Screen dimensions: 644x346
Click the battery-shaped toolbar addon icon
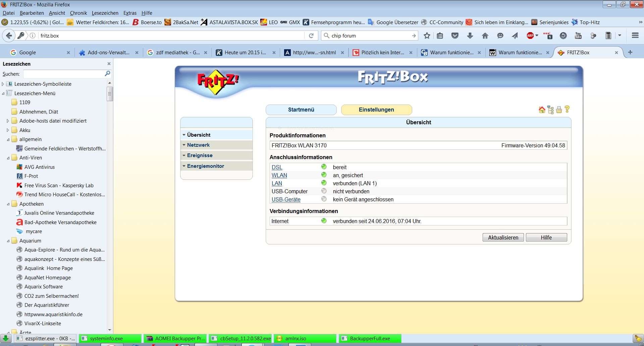(x=608, y=36)
